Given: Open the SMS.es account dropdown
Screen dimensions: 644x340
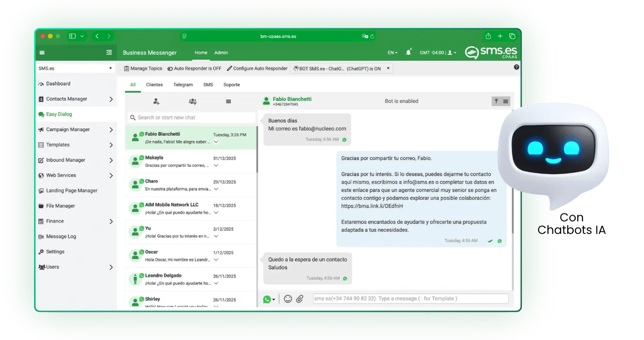Looking at the screenshot, I should 75,68.
